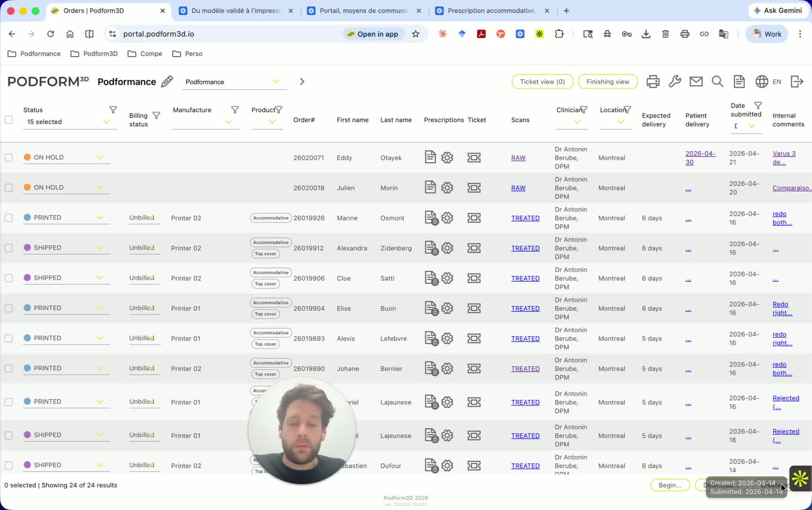Toggle the select-all orders checkbox
The width and height of the screenshot is (812, 510).
pyautogui.click(x=9, y=119)
